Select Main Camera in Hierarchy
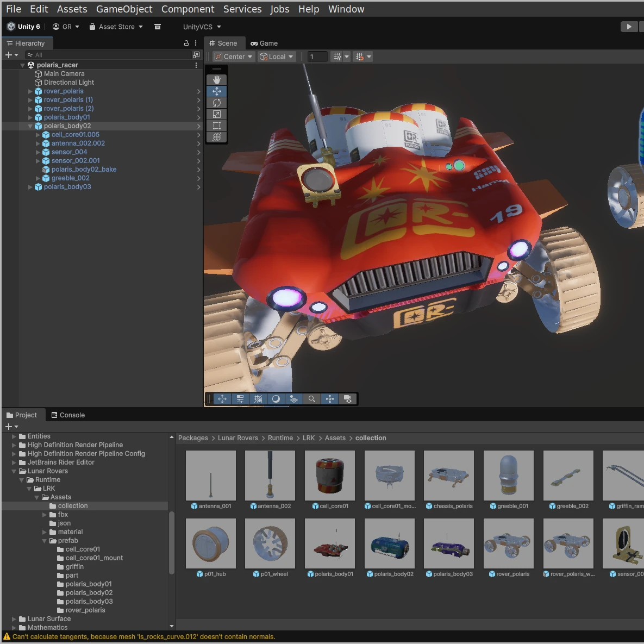Viewport: 644px width, 644px height. pos(64,74)
